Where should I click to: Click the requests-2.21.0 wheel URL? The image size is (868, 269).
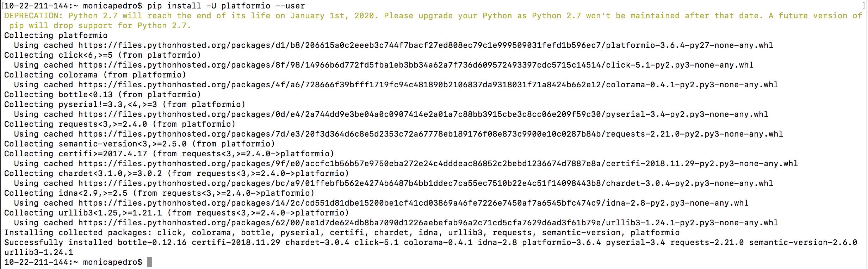(430, 134)
